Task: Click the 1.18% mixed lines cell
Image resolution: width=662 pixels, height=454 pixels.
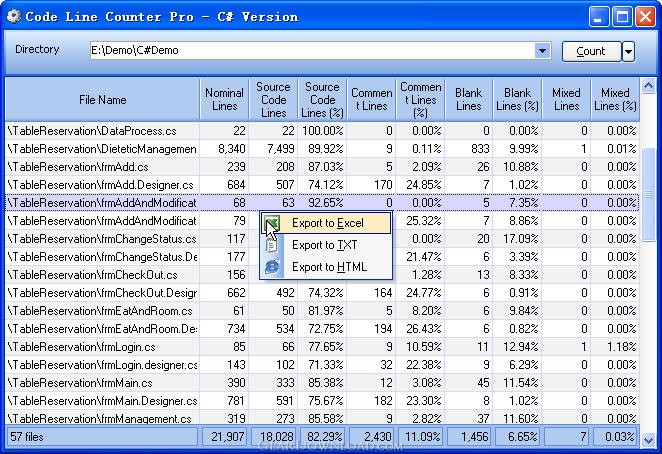Action: coord(615,347)
